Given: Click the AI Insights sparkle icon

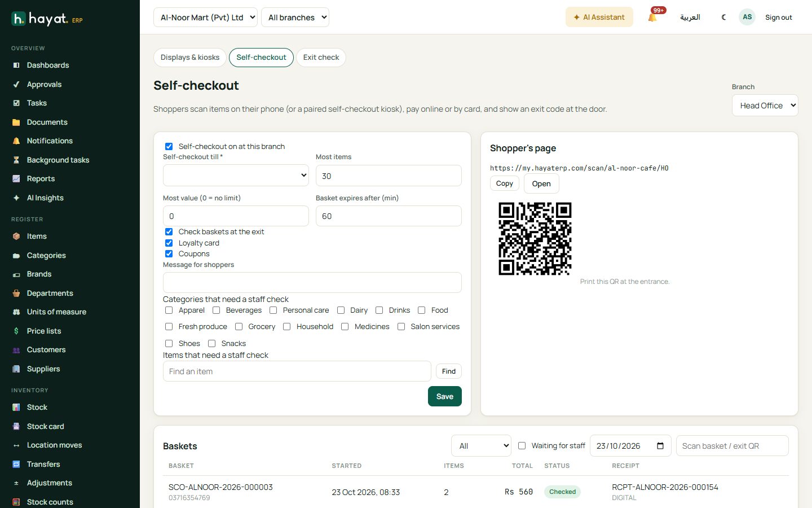Looking at the screenshot, I should pyautogui.click(x=16, y=198).
